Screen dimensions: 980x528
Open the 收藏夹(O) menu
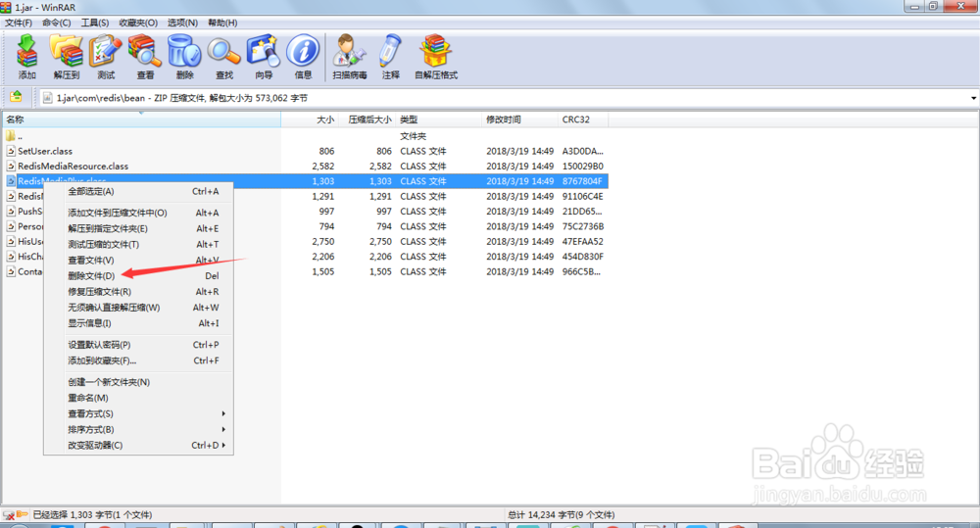click(138, 23)
